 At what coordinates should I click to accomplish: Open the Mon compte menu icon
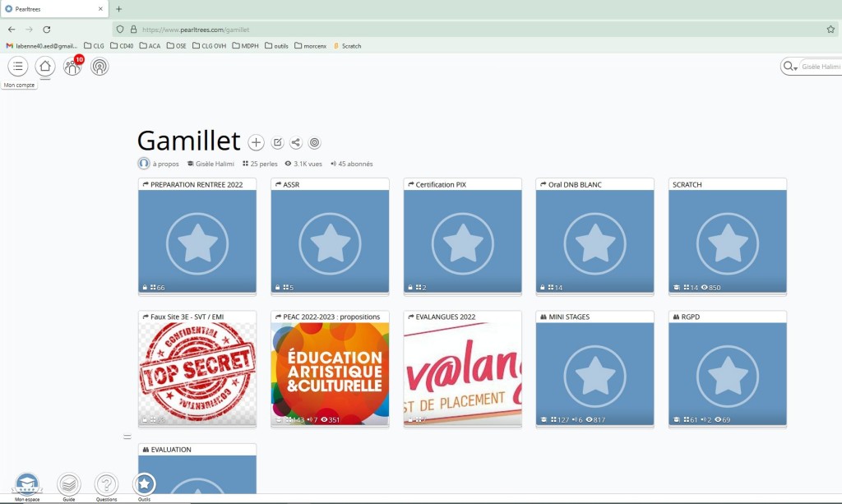[x=18, y=67]
